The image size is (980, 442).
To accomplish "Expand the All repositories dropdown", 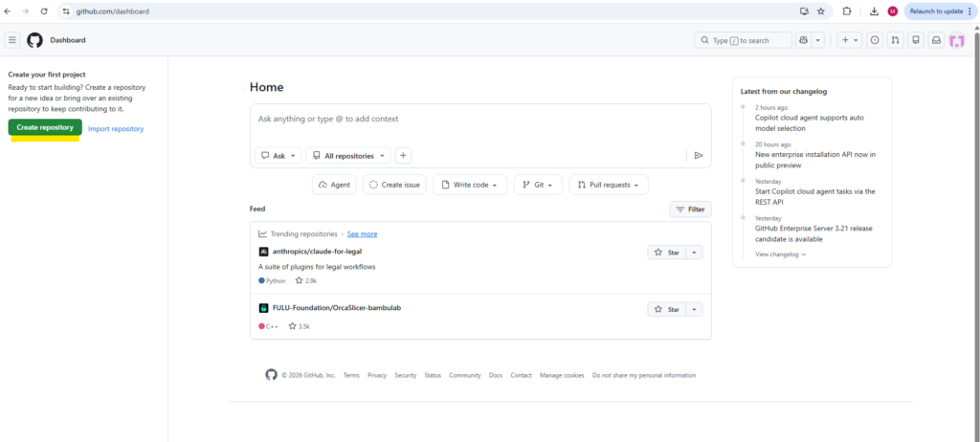I will tap(348, 156).
